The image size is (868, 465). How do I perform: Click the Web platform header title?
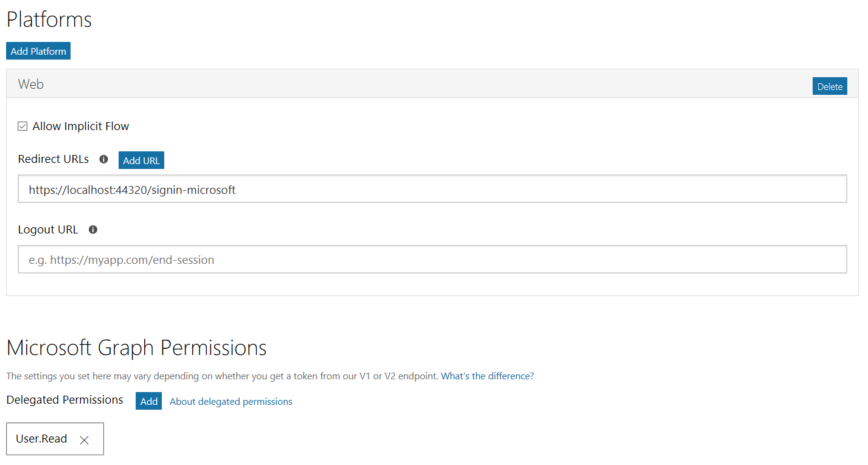[31, 84]
